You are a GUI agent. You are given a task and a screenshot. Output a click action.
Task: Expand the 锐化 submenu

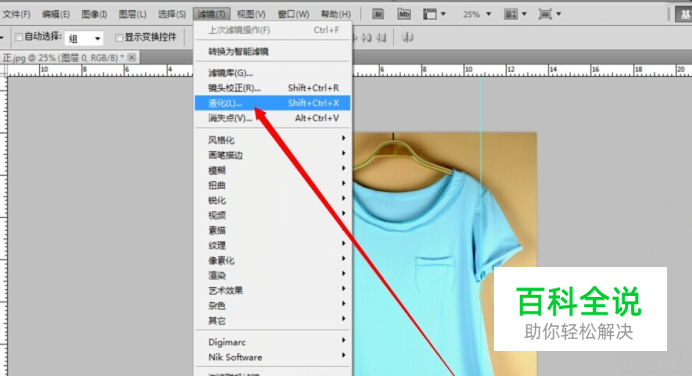[272, 200]
